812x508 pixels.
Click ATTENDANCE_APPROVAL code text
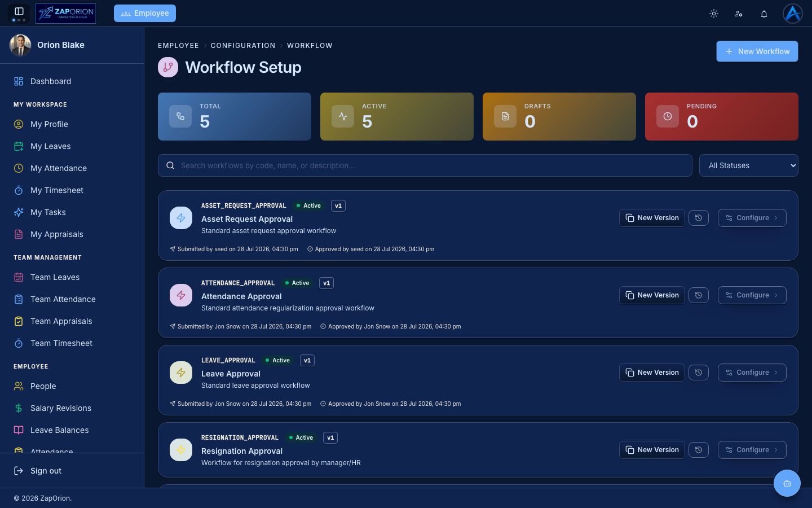pos(238,283)
